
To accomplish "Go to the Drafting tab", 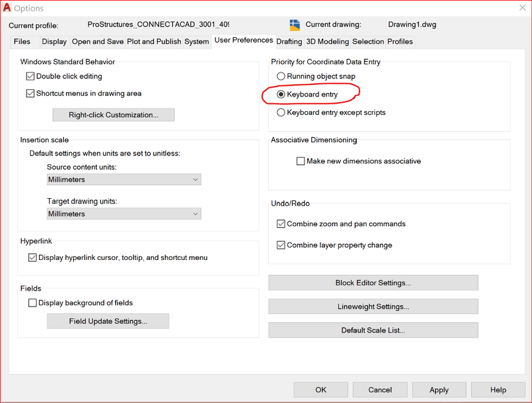I will click(289, 42).
